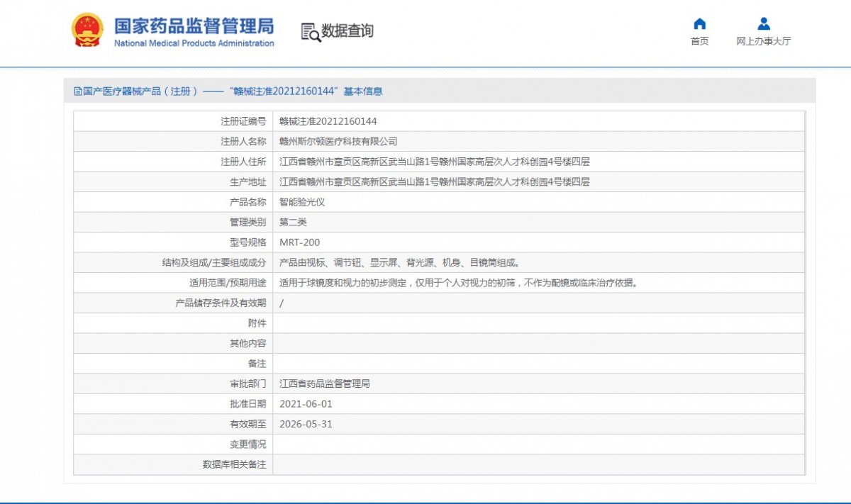
Task: Click the 批准日期 label cell
Action: (173, 404)
